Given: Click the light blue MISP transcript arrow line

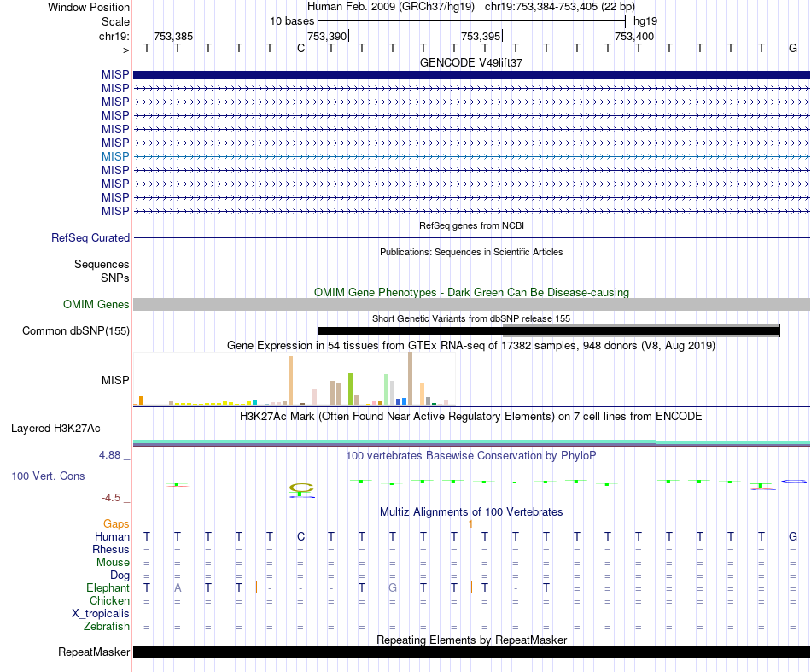Looking at the screenshot, I should 471,156.
